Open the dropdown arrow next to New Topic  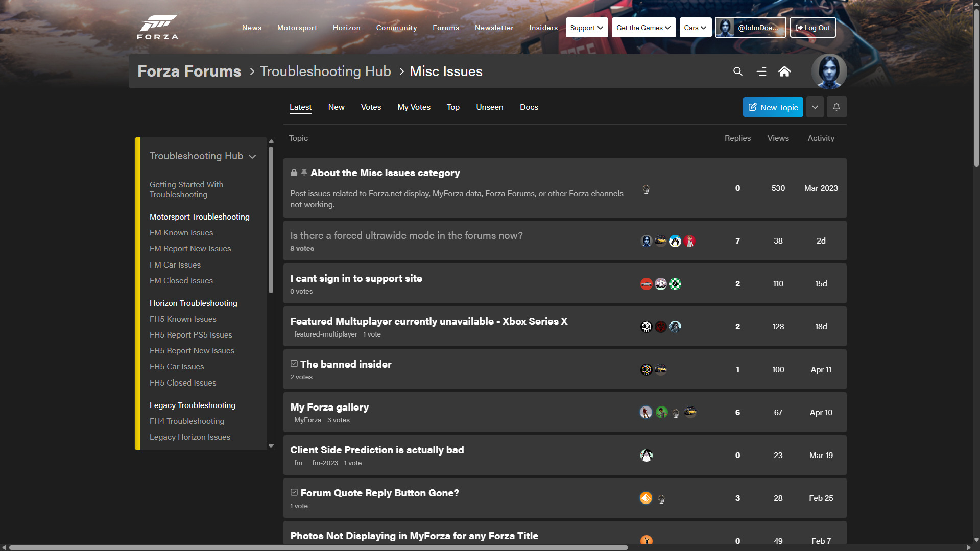pyautogui.click(x=815, y=107)
